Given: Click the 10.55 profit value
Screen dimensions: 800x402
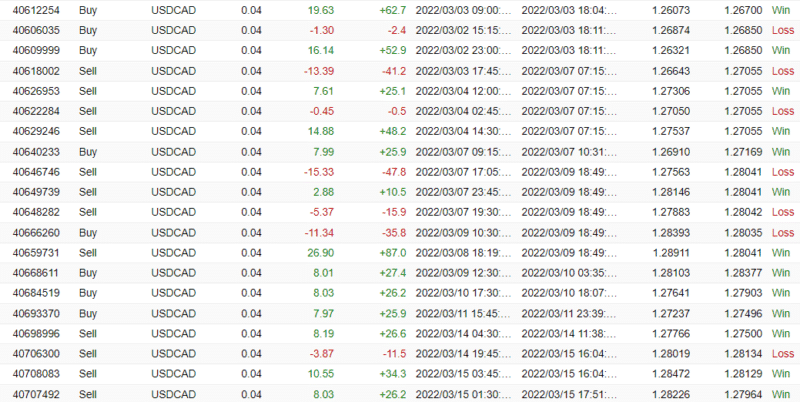Looking at the screenshot, I should click(320, 373).
